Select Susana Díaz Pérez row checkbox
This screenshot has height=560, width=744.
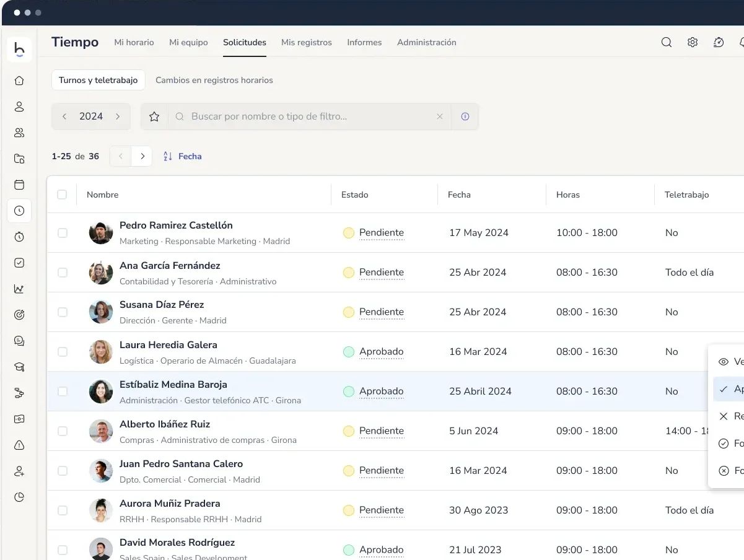click(63, 312)
